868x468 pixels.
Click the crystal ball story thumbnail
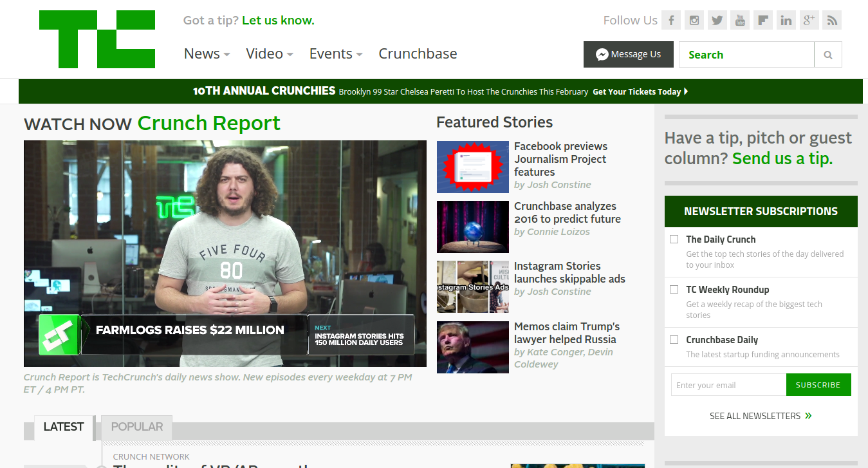point(473,227)
